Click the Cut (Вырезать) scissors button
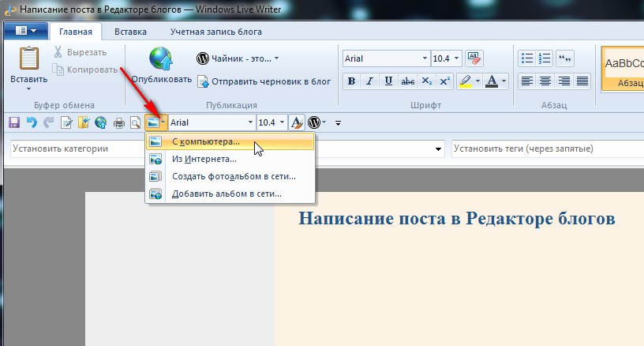The height and width of the screenshot is (346, 644). pyautogui.click(x=80, y=52)
